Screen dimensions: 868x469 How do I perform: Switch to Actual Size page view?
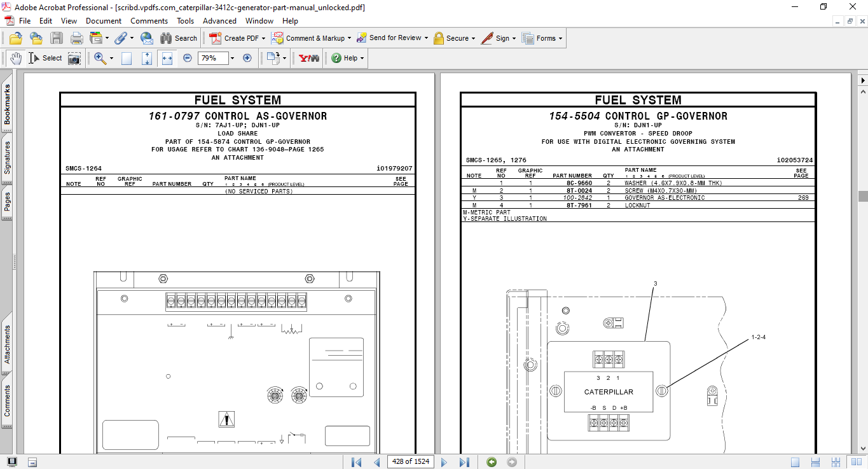point(127,58)
